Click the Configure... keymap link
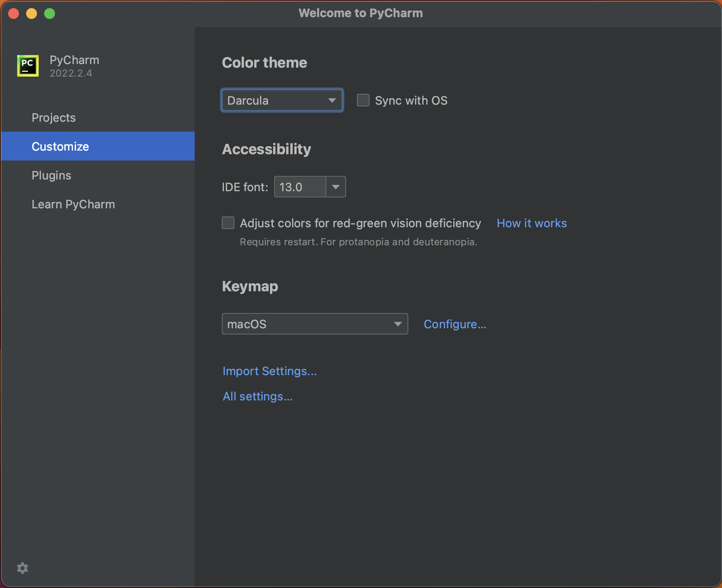 455,324
